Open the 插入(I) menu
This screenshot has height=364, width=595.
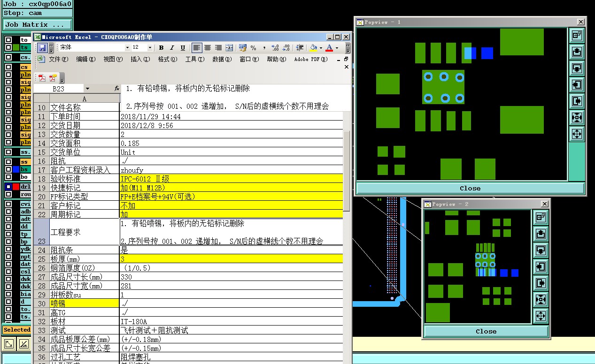tap(140, 59)
